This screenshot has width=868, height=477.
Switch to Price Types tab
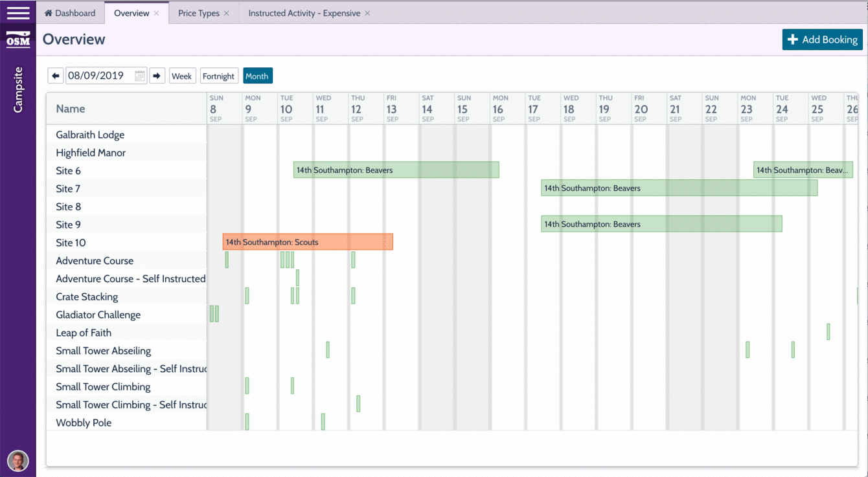coord(198,13)
